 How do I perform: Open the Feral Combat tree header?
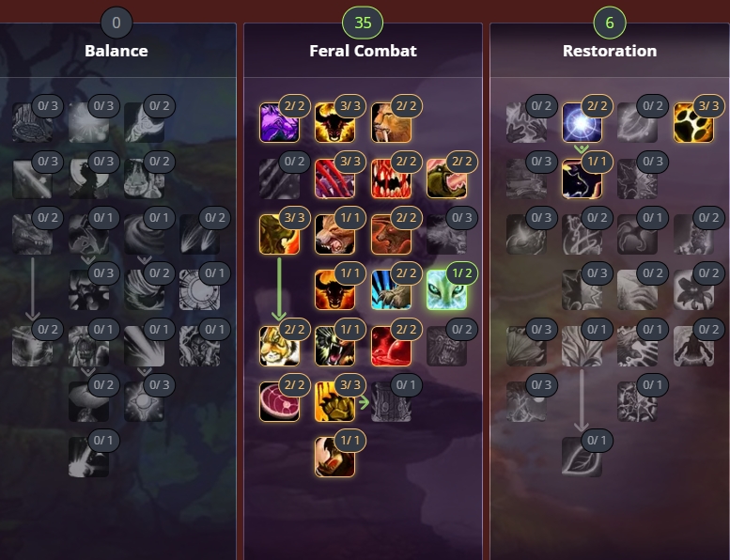[364, 51]
